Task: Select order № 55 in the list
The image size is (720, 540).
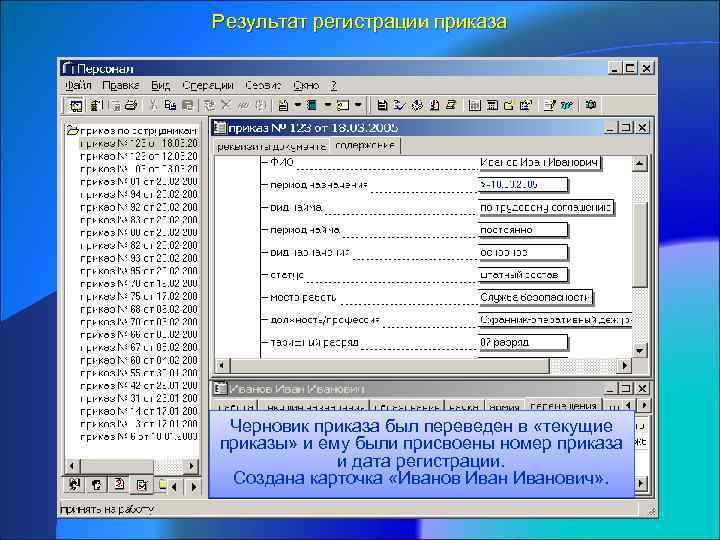Action: (139, 373)
